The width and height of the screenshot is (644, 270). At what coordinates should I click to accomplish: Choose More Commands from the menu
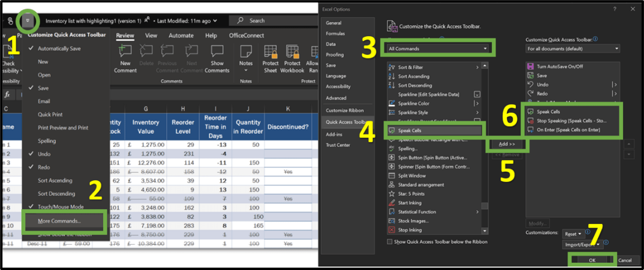click(60, 221)
